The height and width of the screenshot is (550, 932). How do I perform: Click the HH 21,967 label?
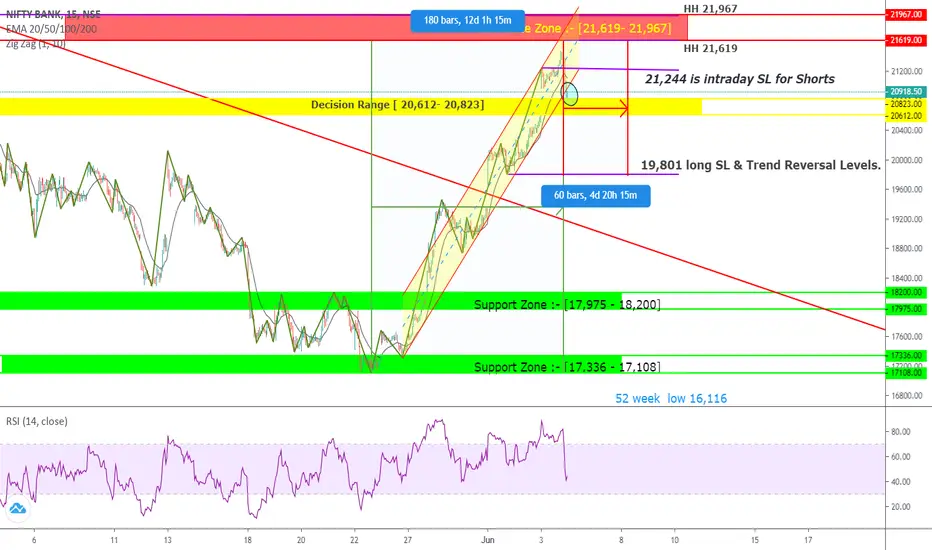pyautogui.click(x=710, y=9)
